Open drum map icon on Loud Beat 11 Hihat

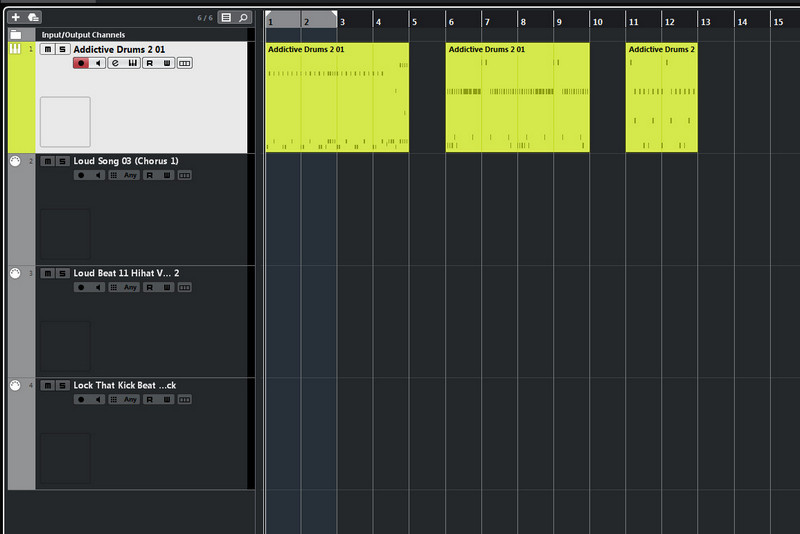click(x=114, y=288)
